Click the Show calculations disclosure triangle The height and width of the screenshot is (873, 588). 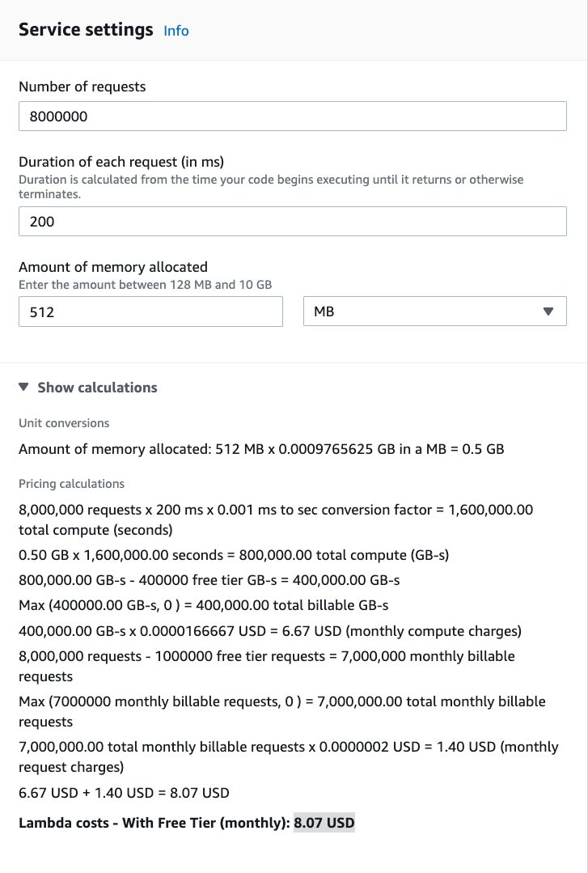(x=23, y=387)
